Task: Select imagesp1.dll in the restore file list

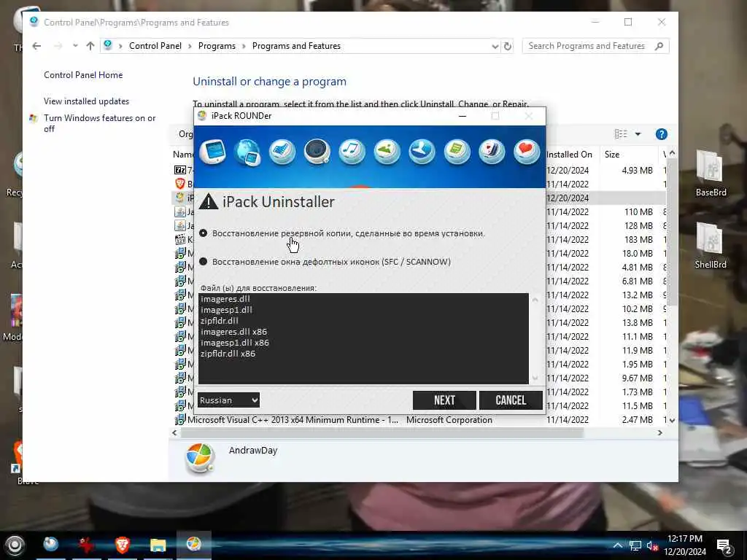Action: pos(226,310)
